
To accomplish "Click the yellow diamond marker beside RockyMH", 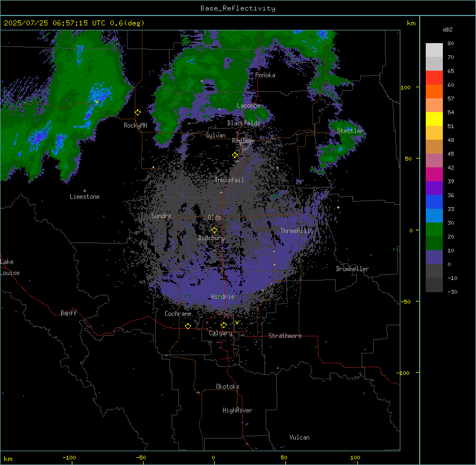I will click(138, 113).
